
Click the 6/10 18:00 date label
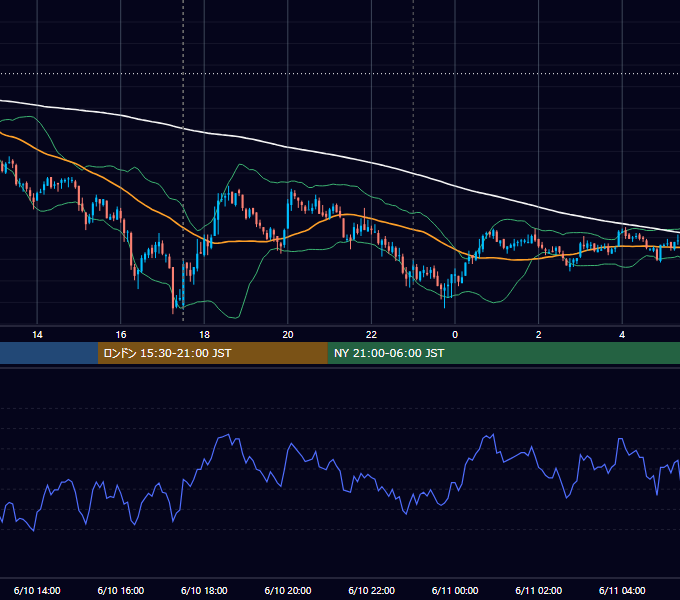click(x=204, y=590)
